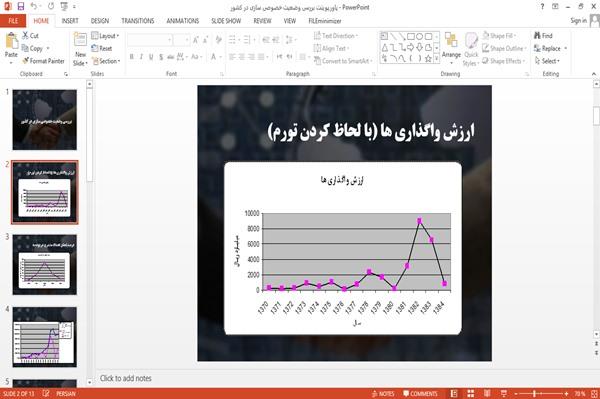Toggle the bullets list button
Viewport: 600px width, 399px height.
(233, 40)
